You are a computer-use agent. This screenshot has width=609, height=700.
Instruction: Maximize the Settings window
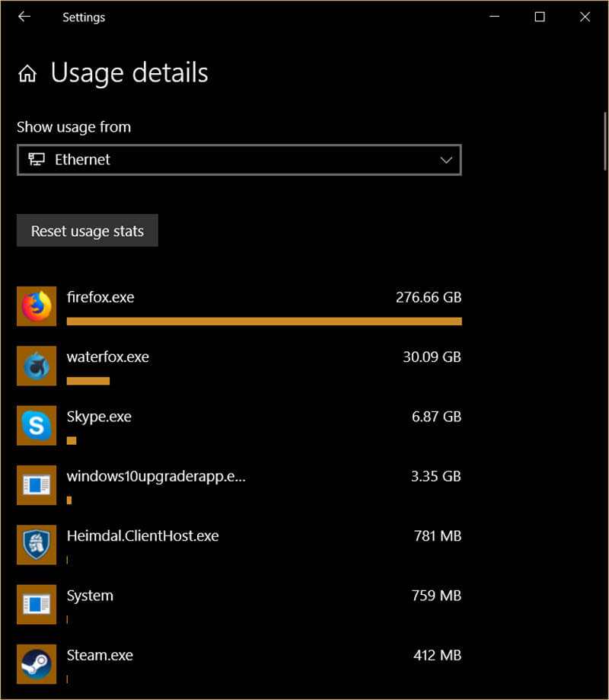click(x=540, y=17)
